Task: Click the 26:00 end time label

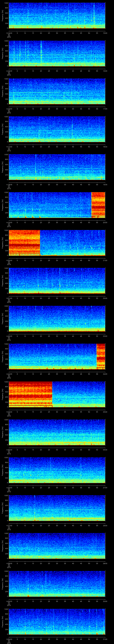Action: coord(105,450)
